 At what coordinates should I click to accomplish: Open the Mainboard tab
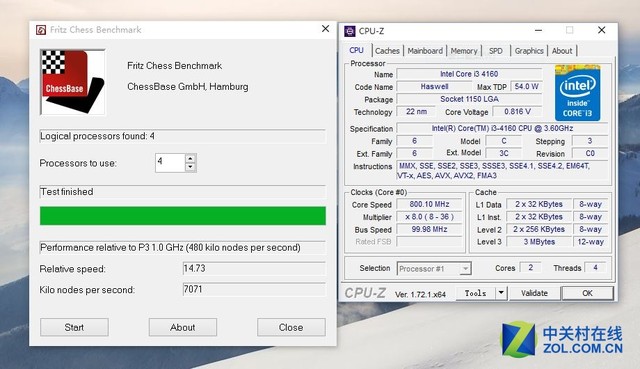tap(425, 51)
